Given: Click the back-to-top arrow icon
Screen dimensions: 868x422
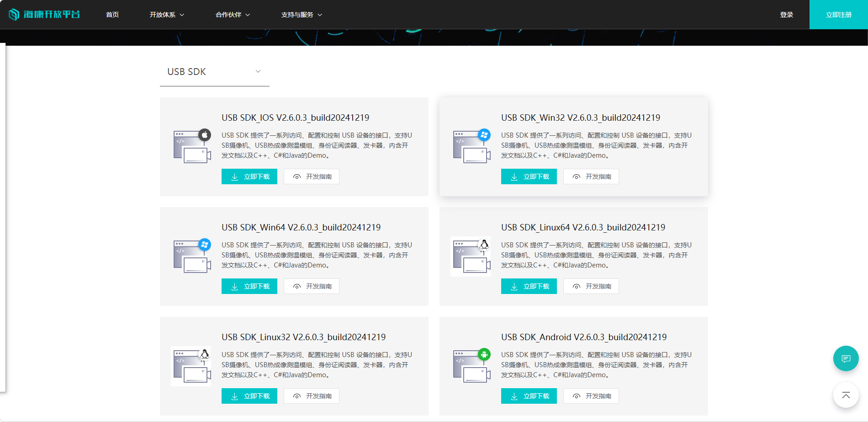Looking at the screenshot, I should coord(846,395).
